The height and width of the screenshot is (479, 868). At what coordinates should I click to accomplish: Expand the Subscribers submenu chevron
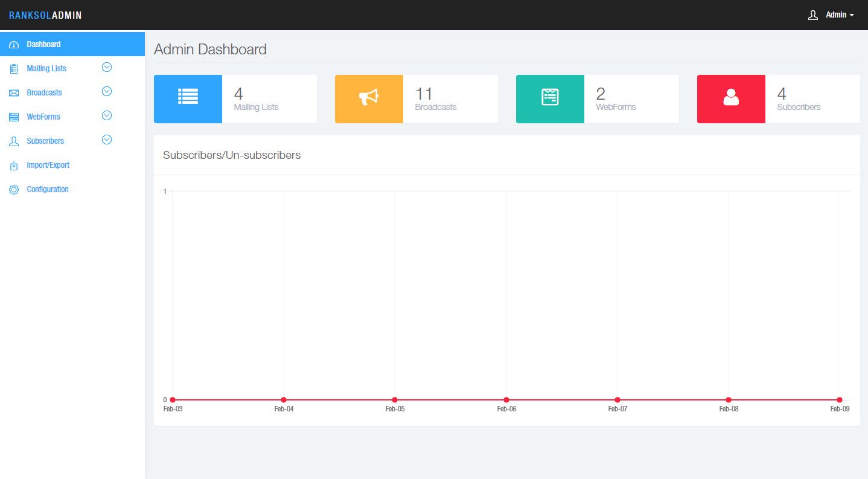coord(107,140)
